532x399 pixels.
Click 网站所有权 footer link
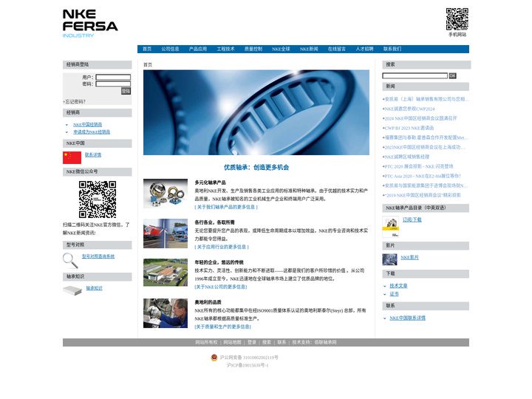point(206,342)
